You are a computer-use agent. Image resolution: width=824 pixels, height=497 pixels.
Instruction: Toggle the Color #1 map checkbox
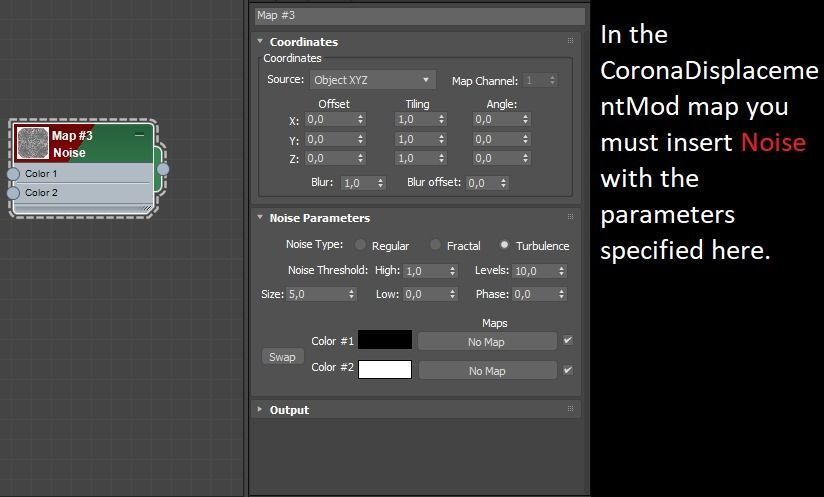[568, 340]
